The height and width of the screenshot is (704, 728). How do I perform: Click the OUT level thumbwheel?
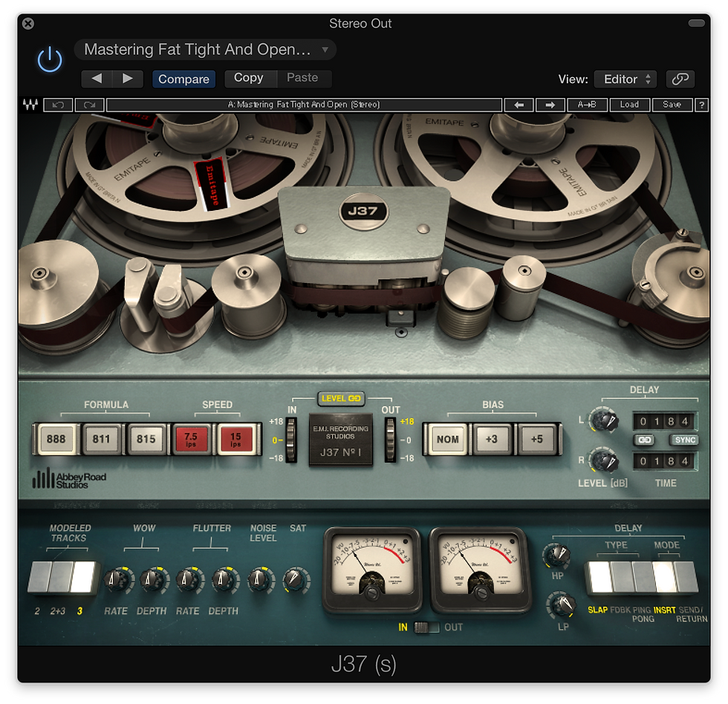[391, 440]
